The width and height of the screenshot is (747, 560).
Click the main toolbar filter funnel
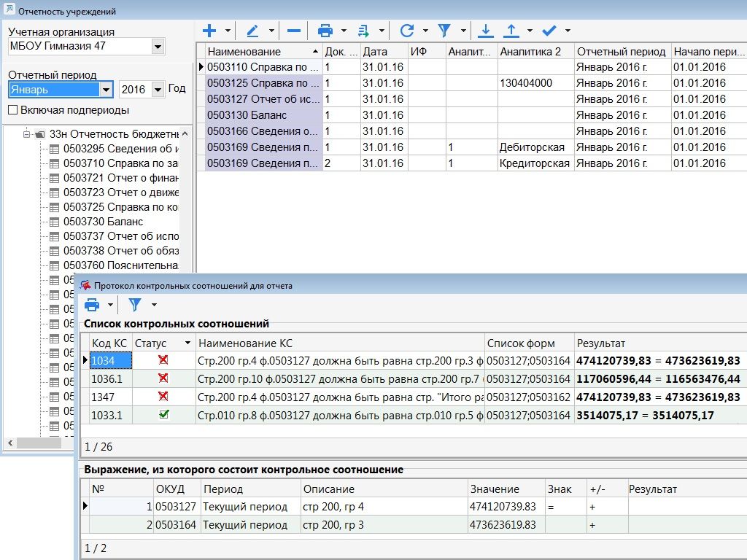(444, 31)
